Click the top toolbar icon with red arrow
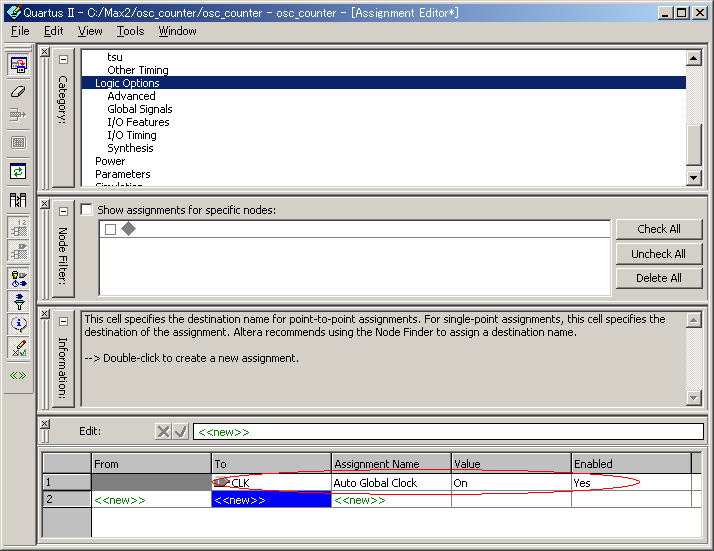The image size is (714, 551). click(18, 65)
